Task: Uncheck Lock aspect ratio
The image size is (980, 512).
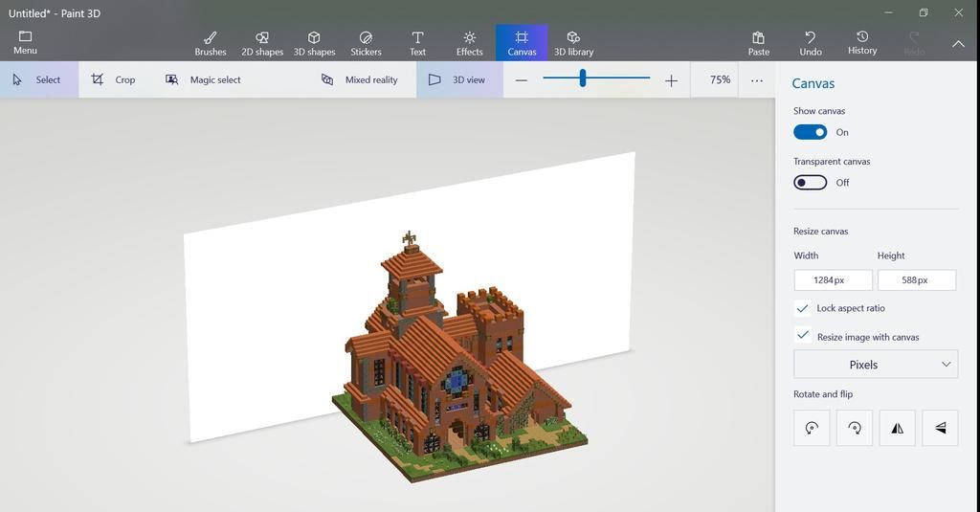Action: pyautogui.click(x=803, y=308)
